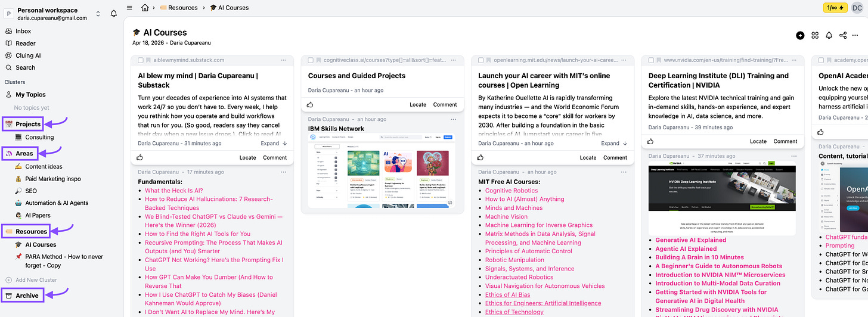
Task: Like the AI blew my mind card
Action: (140, 157)
